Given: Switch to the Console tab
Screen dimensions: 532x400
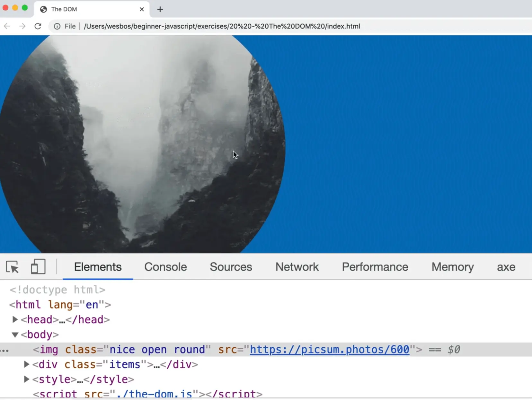Looking at the screenshot, I should pos(165,267).
